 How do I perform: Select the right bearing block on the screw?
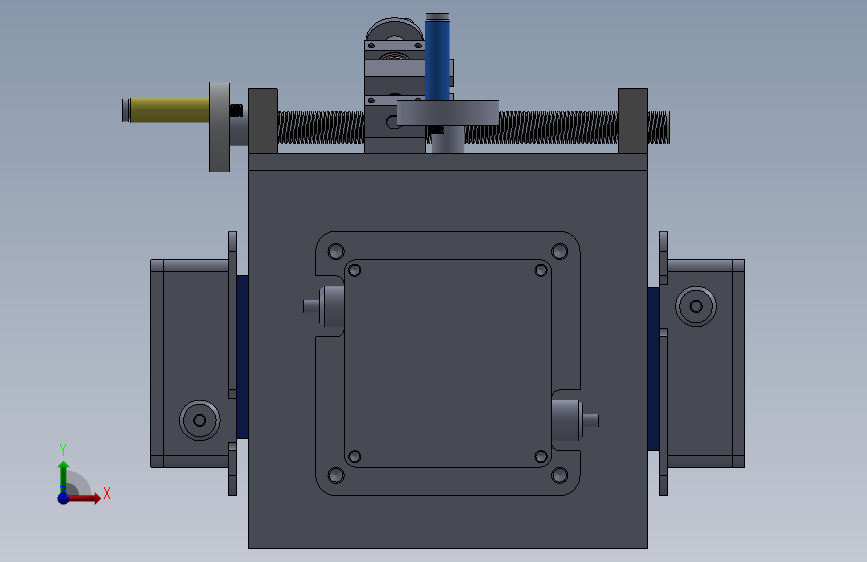point(633,121)
